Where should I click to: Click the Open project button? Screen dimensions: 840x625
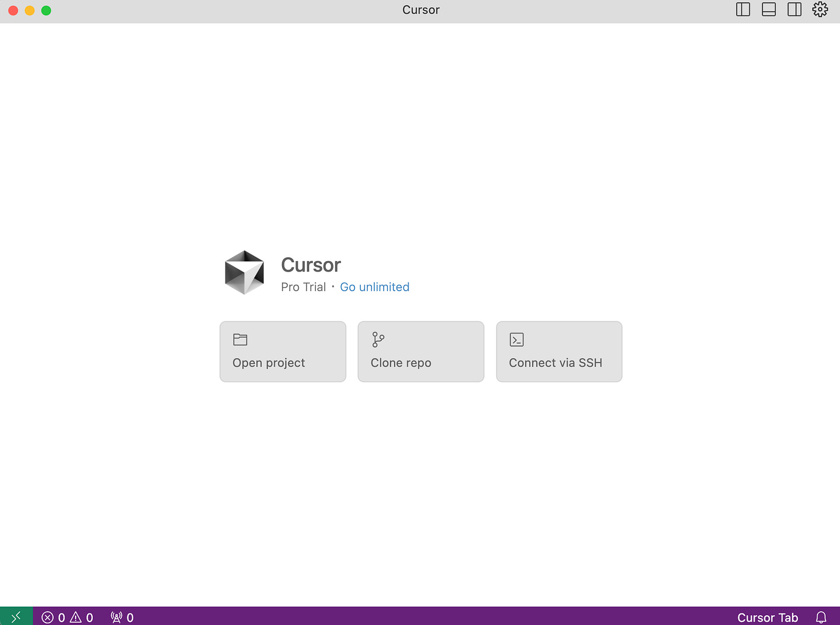coord(283,352)
